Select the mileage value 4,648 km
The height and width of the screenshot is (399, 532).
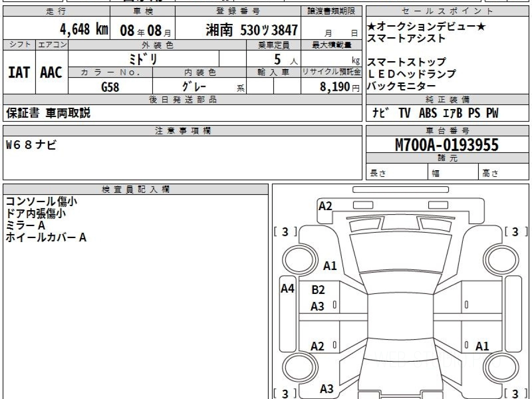click(x=84, y=30)
